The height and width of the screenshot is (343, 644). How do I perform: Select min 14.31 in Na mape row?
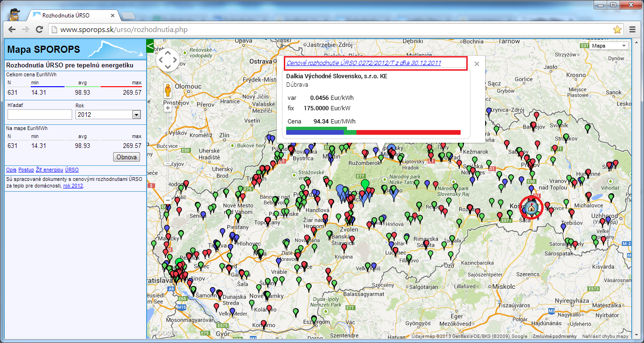tap(38, 146)
